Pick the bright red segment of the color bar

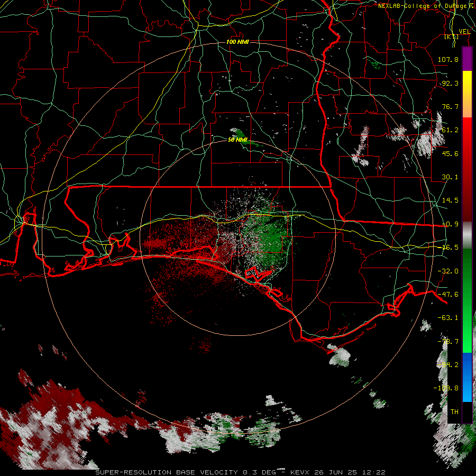point(467,134)
